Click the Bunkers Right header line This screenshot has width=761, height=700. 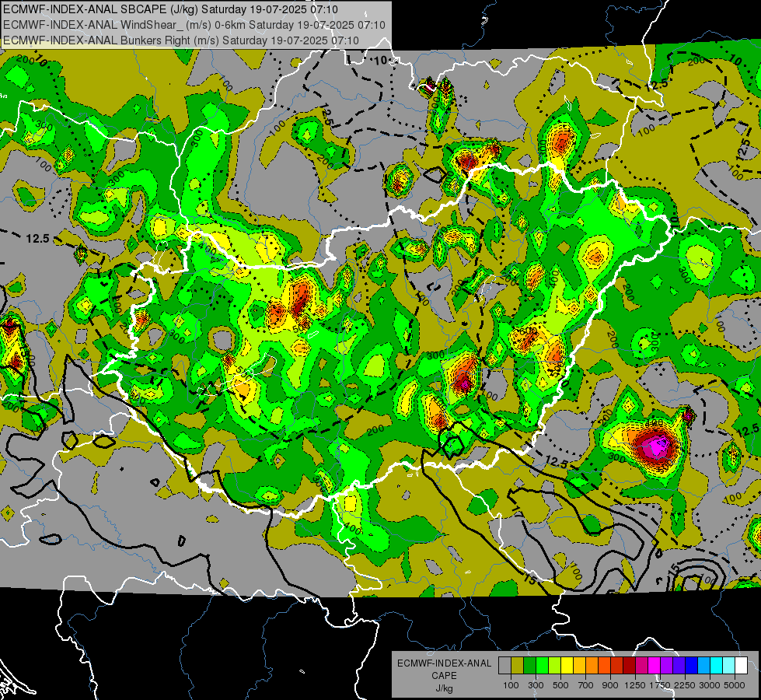[x=181, y=40]
